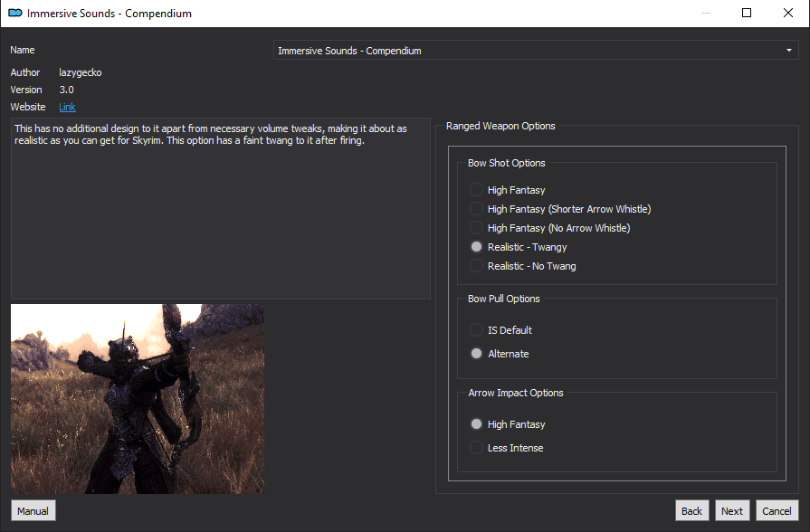
Task: Pick Realistic - Twangy radio button
Action: click(x=476, y=247)
